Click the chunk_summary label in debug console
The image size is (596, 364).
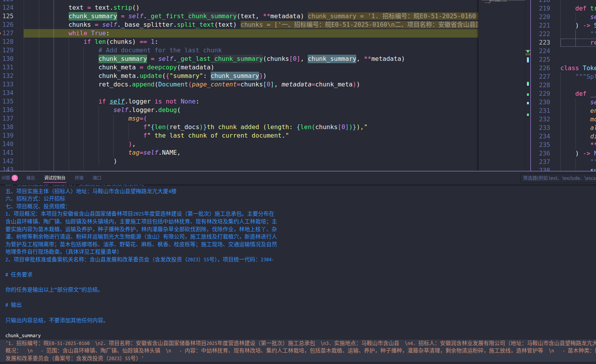point(23,336)
